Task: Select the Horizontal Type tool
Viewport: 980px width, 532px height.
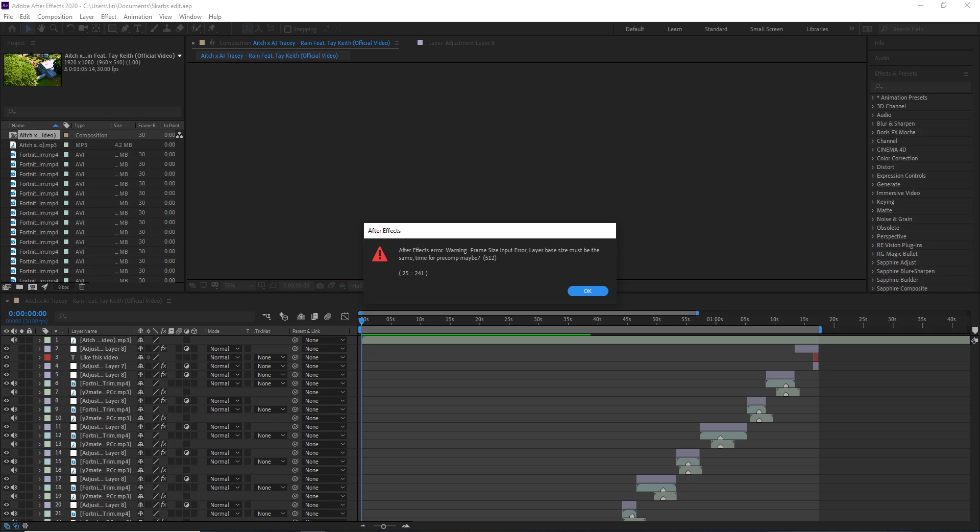Action: pyautogui.click(x=138, y=29)
